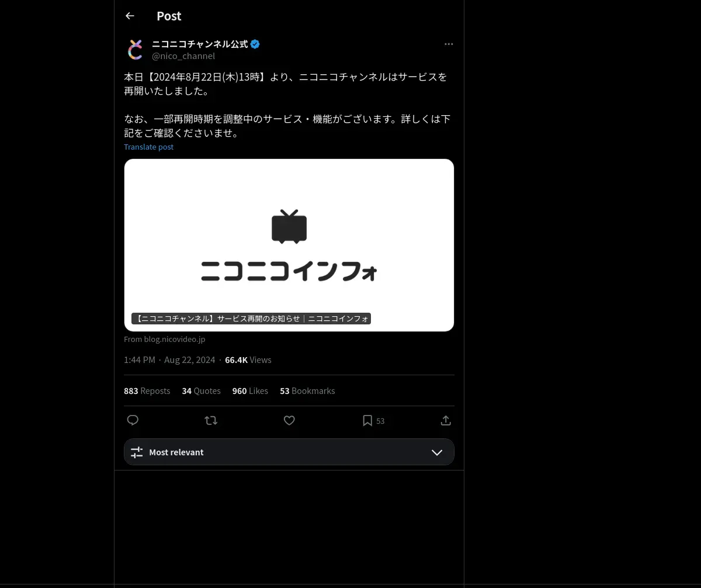The height and width of the screenshot is (588, 701).
Task: Repost using the retweet arrows icon
Action: (211, 420)
